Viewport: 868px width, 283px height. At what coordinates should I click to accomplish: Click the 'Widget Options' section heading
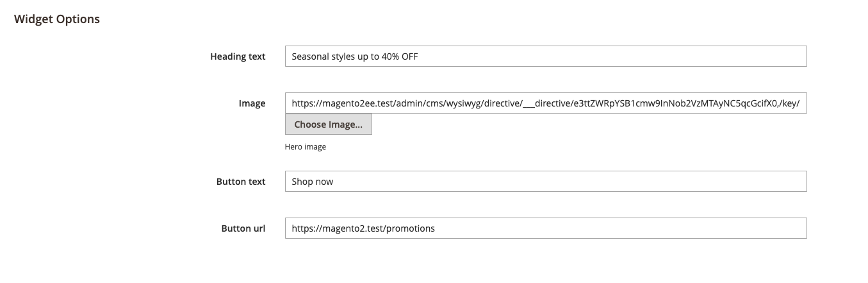tap(57, 19)
